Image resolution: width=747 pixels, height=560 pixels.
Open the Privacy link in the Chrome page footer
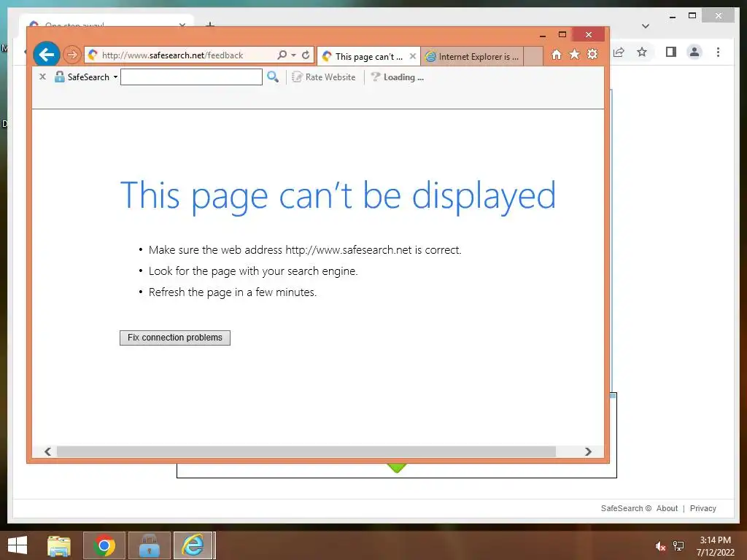[703, 508]
